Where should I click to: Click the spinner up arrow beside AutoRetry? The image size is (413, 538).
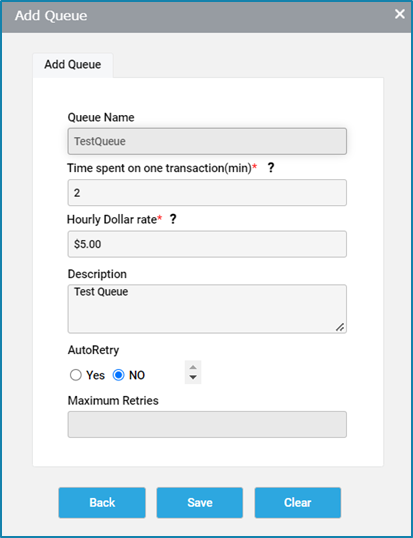click(x=193, y=367)
